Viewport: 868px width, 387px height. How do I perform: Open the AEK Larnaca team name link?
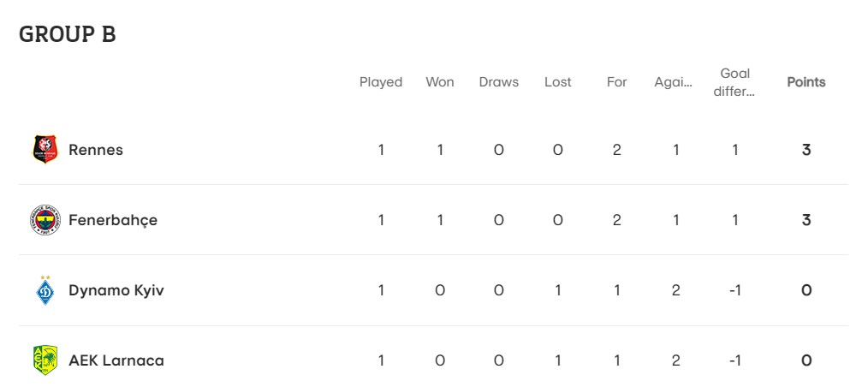[116, 361]
